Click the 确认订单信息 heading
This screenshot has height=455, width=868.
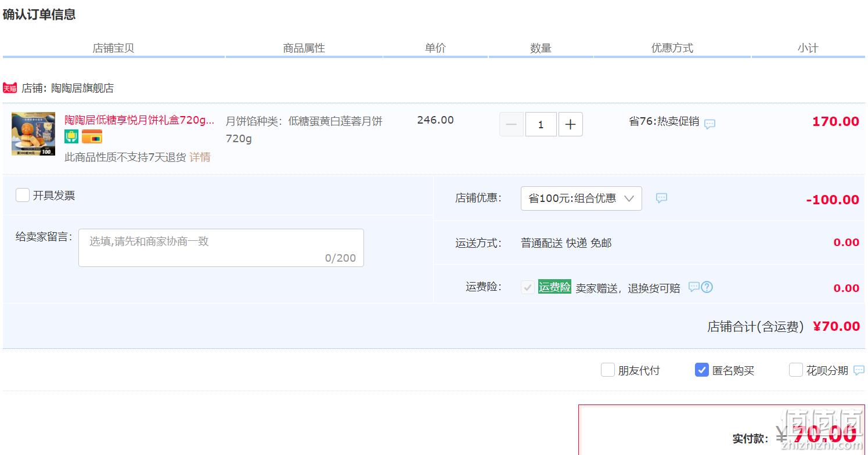click(x=39, y=15)
